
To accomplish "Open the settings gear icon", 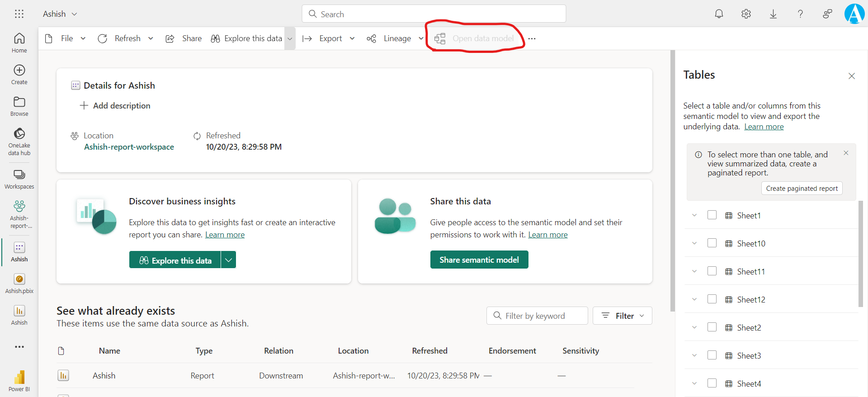I will (746, 14).
